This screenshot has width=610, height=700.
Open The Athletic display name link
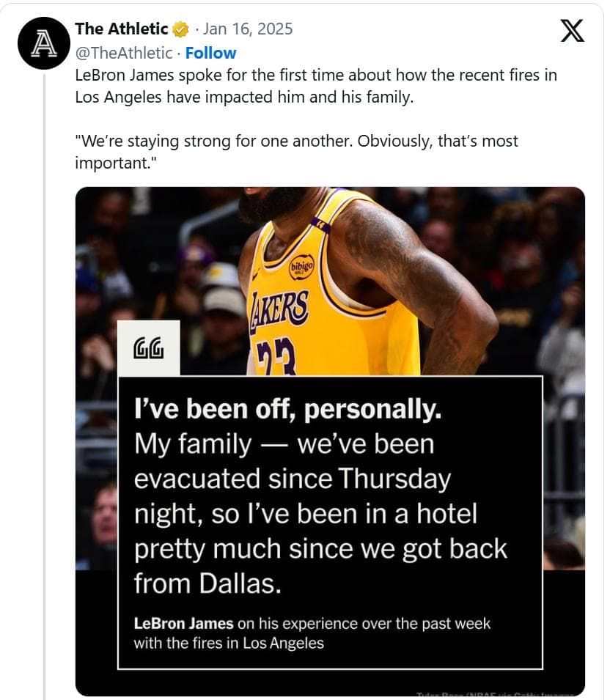[x=122, y=29]
